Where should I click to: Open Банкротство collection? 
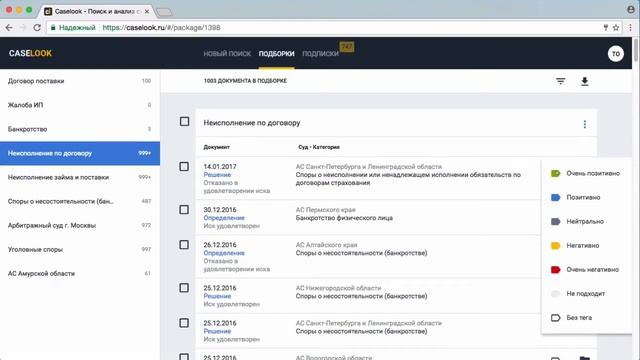click(80, 129)
